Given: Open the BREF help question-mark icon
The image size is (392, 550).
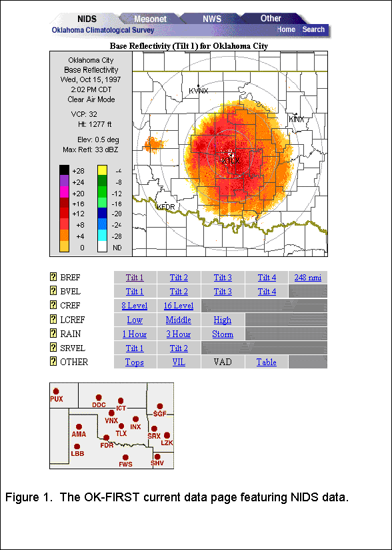Looking at the screenshot, I should (x=53, y=277).
